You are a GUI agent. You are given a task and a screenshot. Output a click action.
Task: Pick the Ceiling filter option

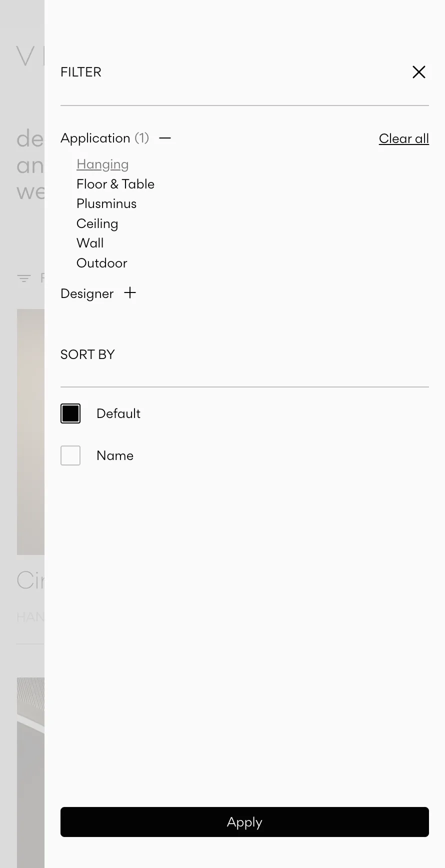[97, 223]
